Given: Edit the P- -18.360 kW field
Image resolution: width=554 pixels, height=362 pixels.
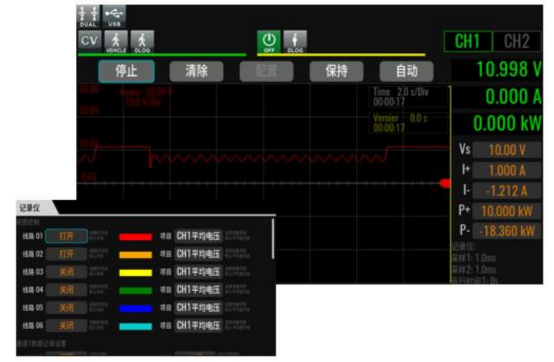Looking at the screenshot, I should point(507,231).
